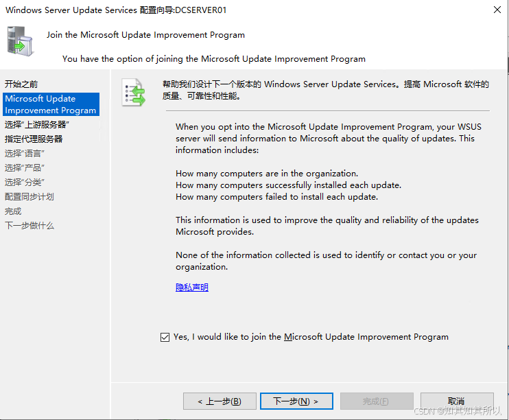Viewport: 509px width, 420px height.
Task: Select 选择"语言" step in sidebar
Action: point(24,153)
